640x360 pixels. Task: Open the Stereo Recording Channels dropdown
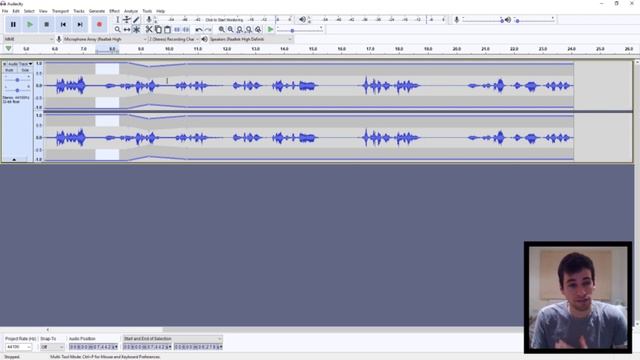pos(174,39)
